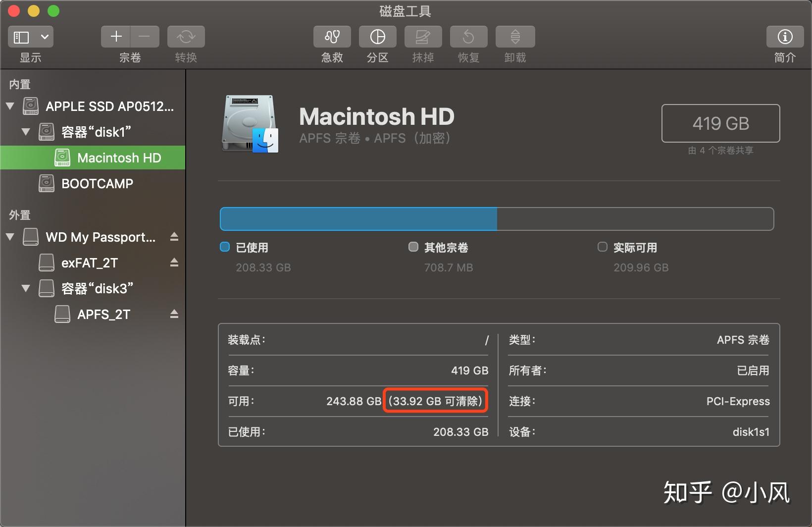The height and width of the screenshot is (527, 812).
Task: Click the 已使用 blue legend swatch
Action: [225, 247]
